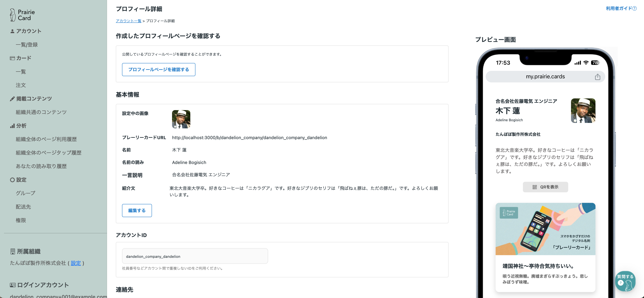Click the 設定 link beside たんぽぽ製作所株式会社
The image size is (644, 298).
pos(76,263)
